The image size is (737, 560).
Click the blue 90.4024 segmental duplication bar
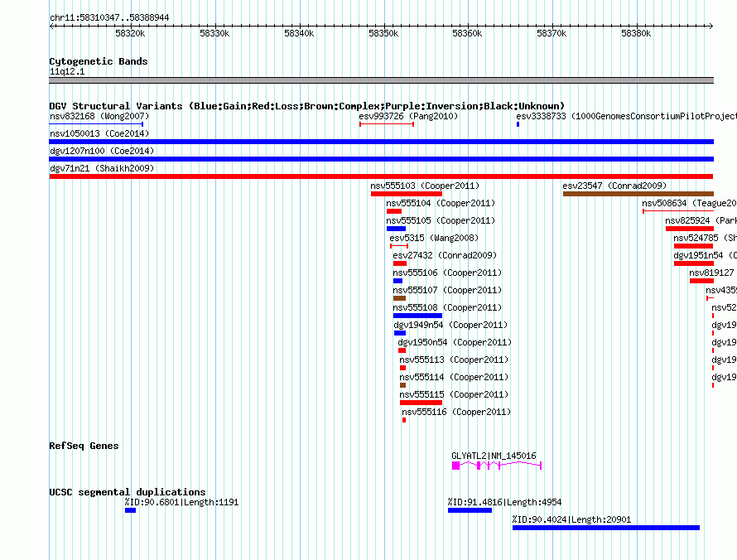605,528
